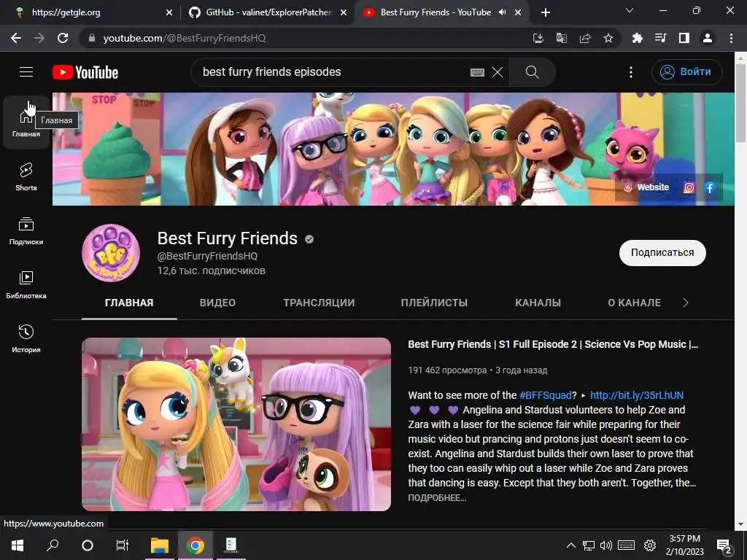Open the taskbar clock showing 3:57 PM
747x560 pixels.
point(684,545)
